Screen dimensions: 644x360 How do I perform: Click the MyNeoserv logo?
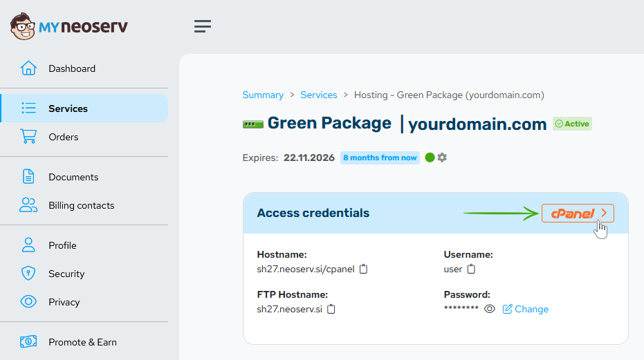pyautogui.click(x=69, y=27)
